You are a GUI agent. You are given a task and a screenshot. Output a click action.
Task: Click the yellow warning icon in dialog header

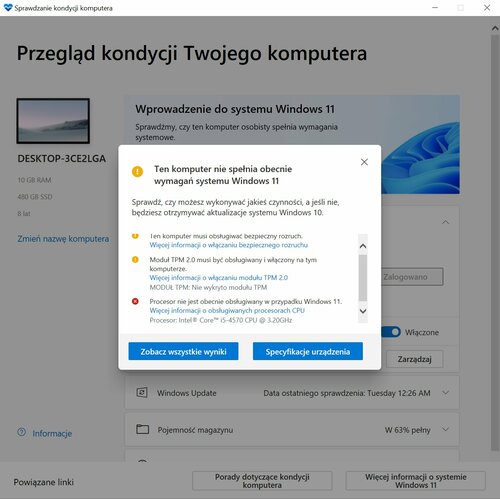coord(137,172)
